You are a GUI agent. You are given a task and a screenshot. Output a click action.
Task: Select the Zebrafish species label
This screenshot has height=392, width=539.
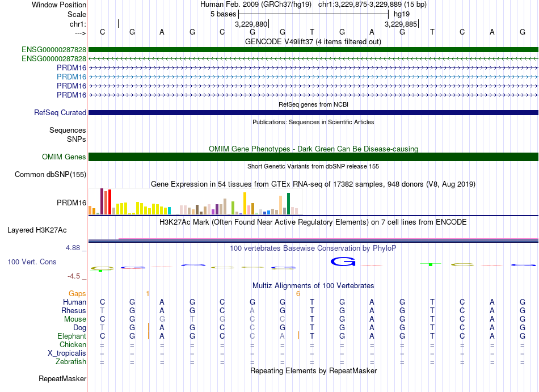71,362
